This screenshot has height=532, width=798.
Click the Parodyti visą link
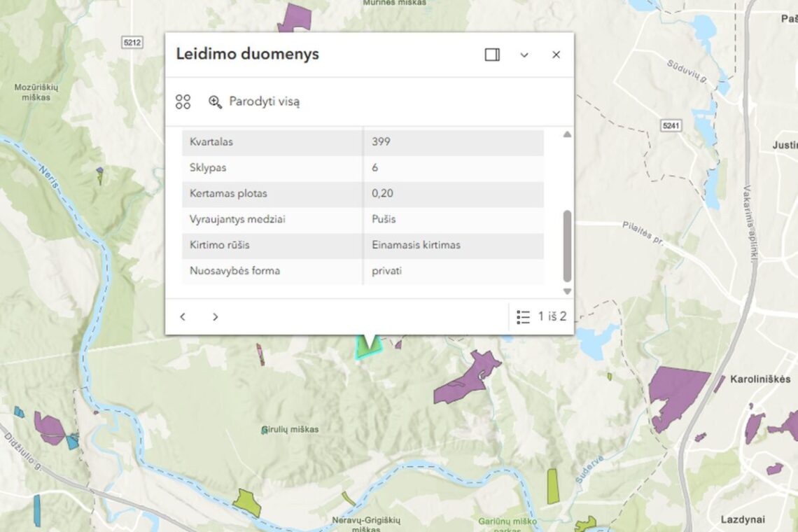pos(265,101)
